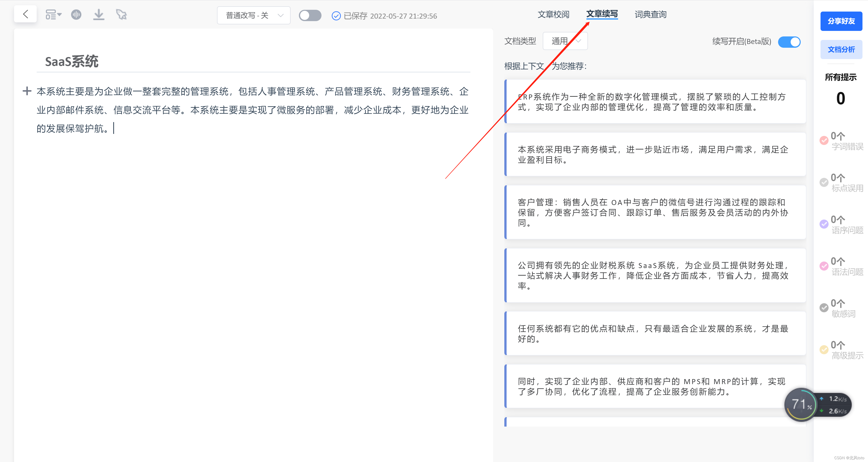Screen dimensions: 868x462
Task: Click the 语序问题 purple check icon
Action: click(824, 224)
